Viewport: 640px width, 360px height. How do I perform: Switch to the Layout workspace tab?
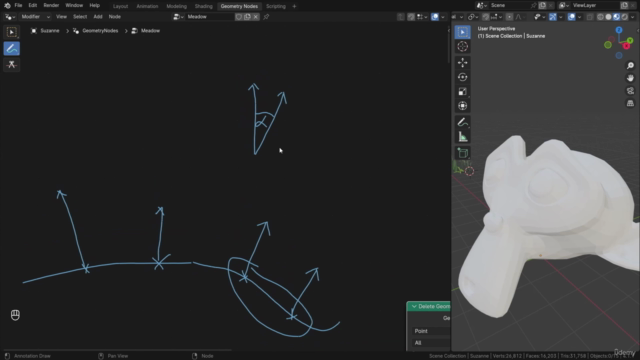120,6
